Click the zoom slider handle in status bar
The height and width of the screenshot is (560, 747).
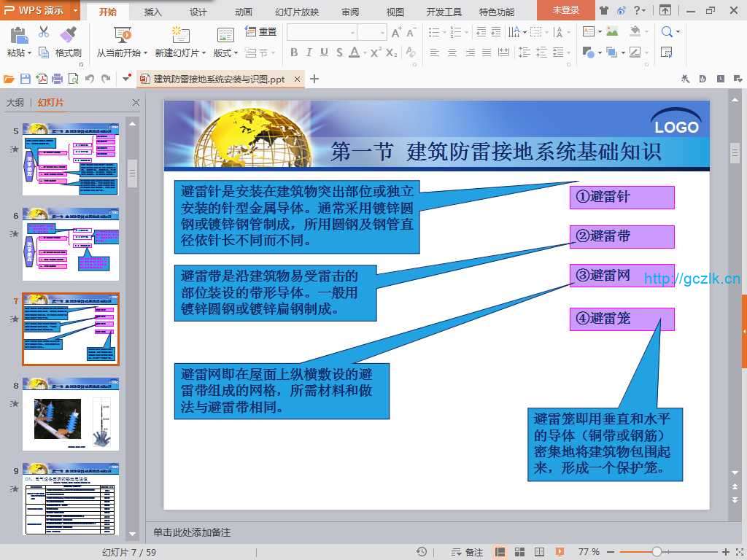(657, 552)
